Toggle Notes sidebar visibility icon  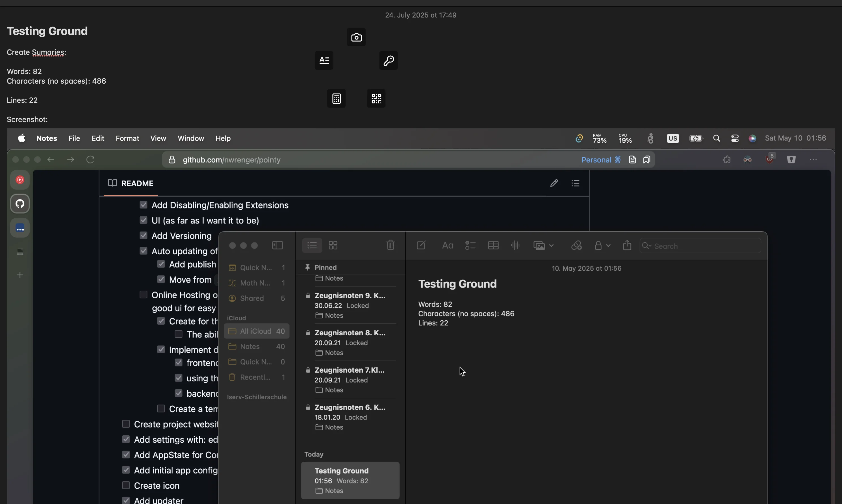coord(277,245)
